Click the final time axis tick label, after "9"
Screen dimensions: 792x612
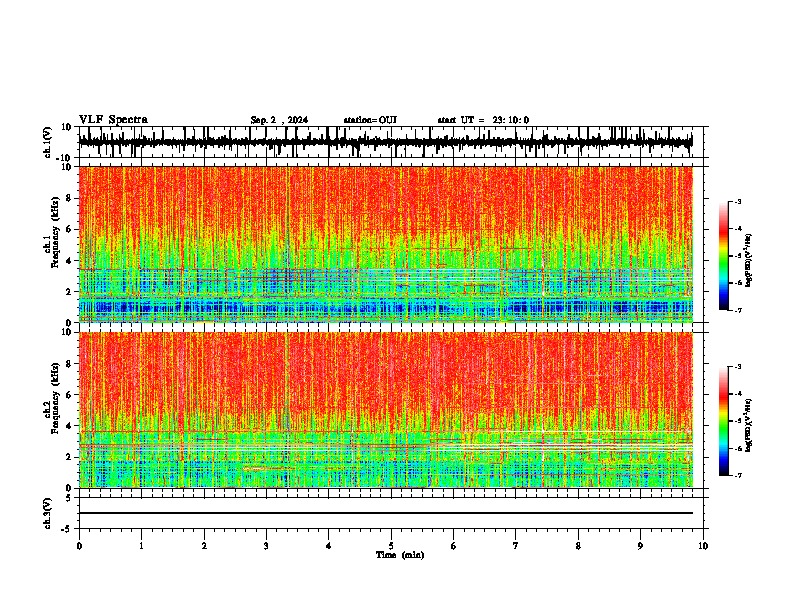click(703, 546)
